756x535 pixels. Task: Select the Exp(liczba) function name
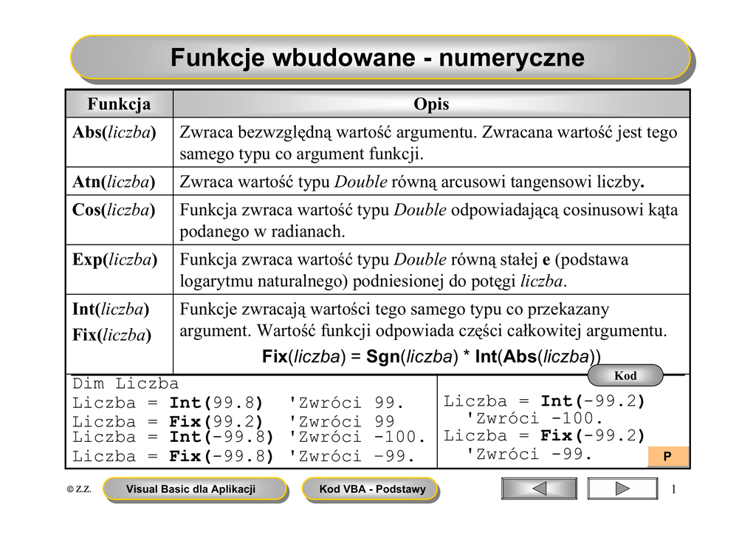pyautogui.click(x=114, y=260)
